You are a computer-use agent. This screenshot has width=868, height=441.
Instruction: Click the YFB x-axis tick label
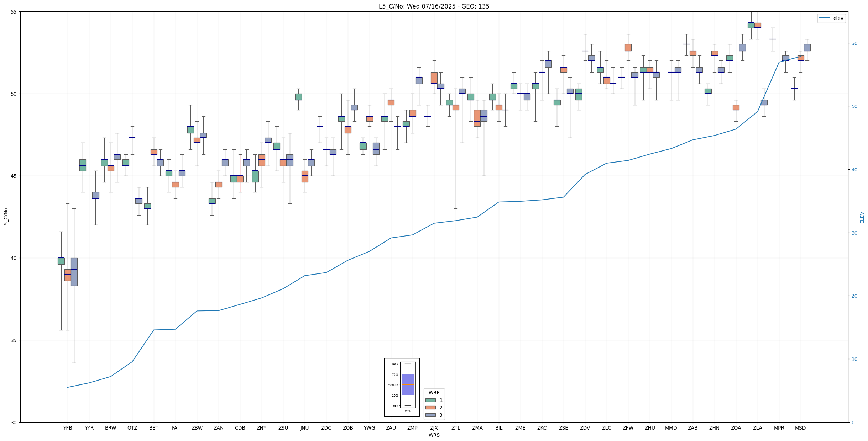(68, 428)
